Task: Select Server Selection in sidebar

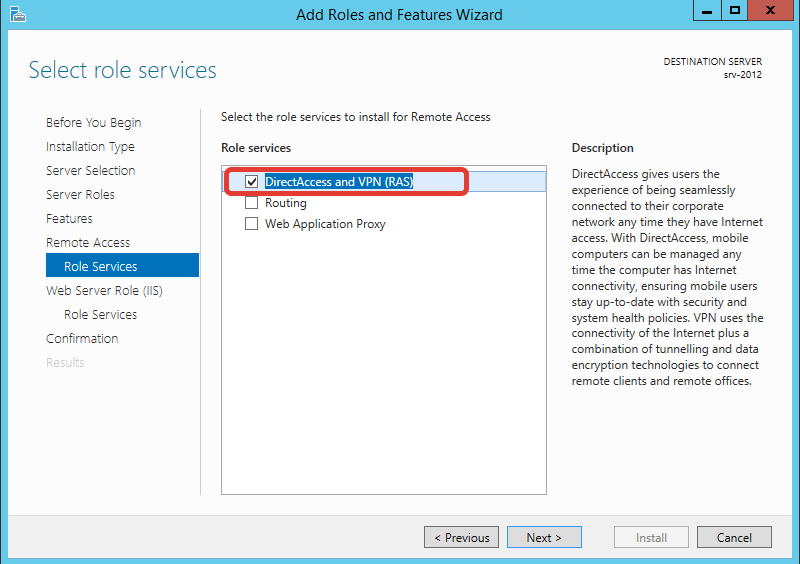Action: pos(90,170)
